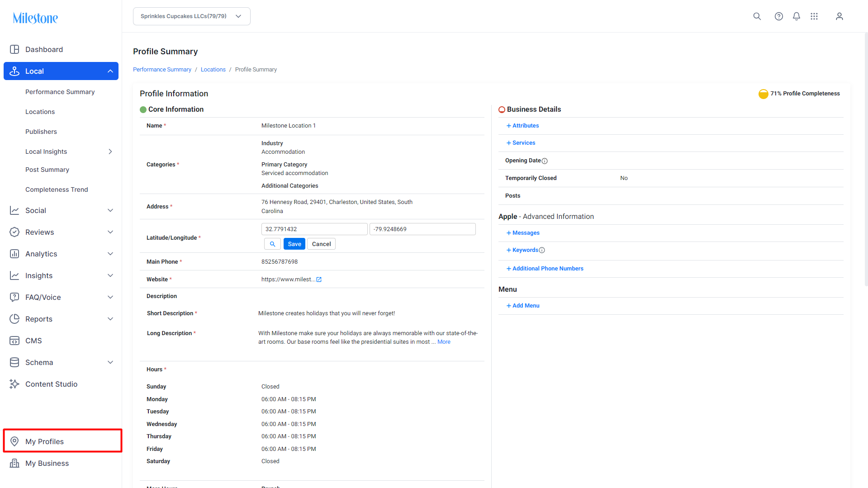Screen dimensions: 868x488
Task: Click the Reviews checkmark icon
Action: 14,232
